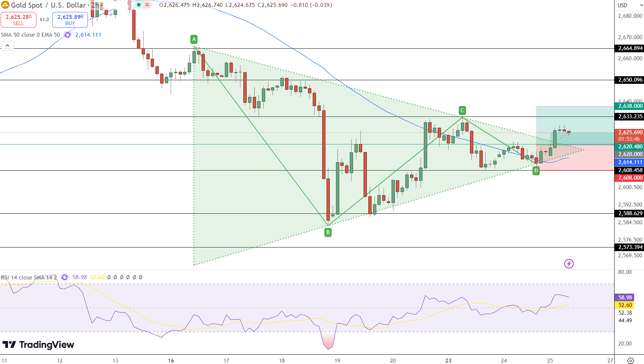The width and height of the screenshot is (644, 364).
Task: Click the RSI 14 close SMA 14 legend
Action: pos(29,277)
